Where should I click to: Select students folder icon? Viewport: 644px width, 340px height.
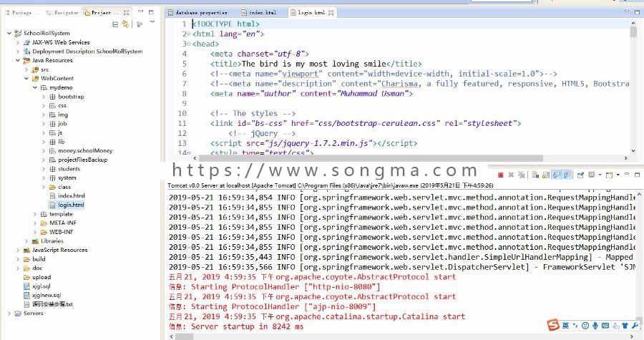point(52,169)
